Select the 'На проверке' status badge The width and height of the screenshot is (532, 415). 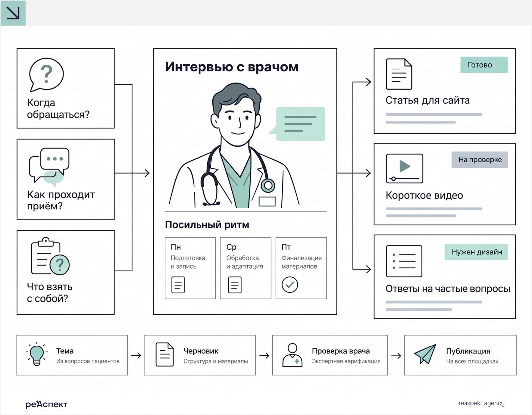coord(479,160)
